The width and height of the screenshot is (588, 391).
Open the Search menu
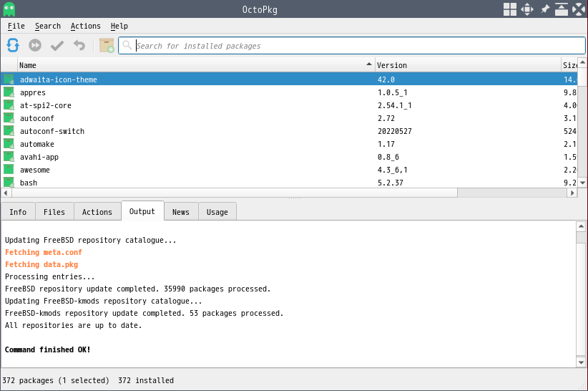tap(48, 26)
